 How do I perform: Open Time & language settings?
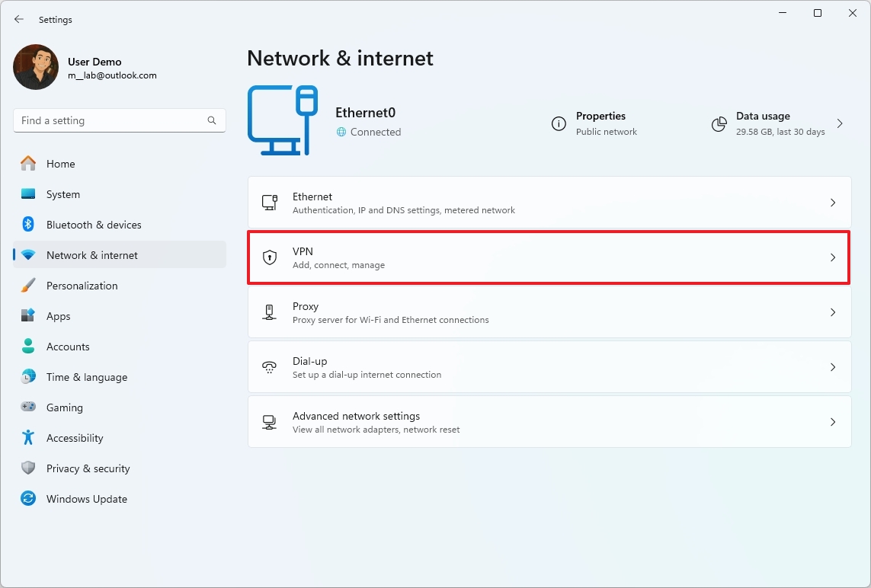[86, 377]
